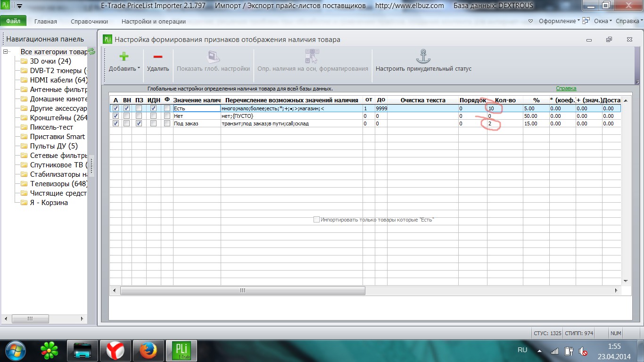Viewport: 644px width, 362px height.
Task: Click the Кол-во cell with value 10
Action: [x=505, y=108]
